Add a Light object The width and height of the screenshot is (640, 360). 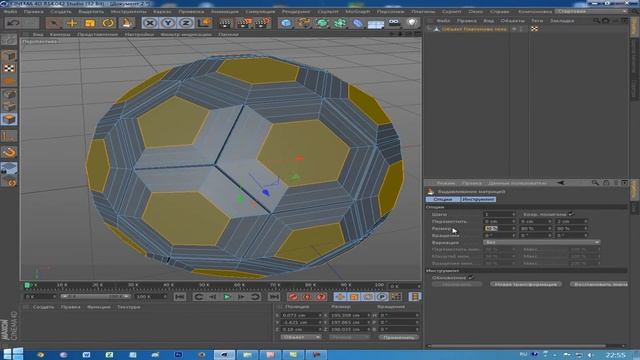pyautogui.click(x=412, y=22)
